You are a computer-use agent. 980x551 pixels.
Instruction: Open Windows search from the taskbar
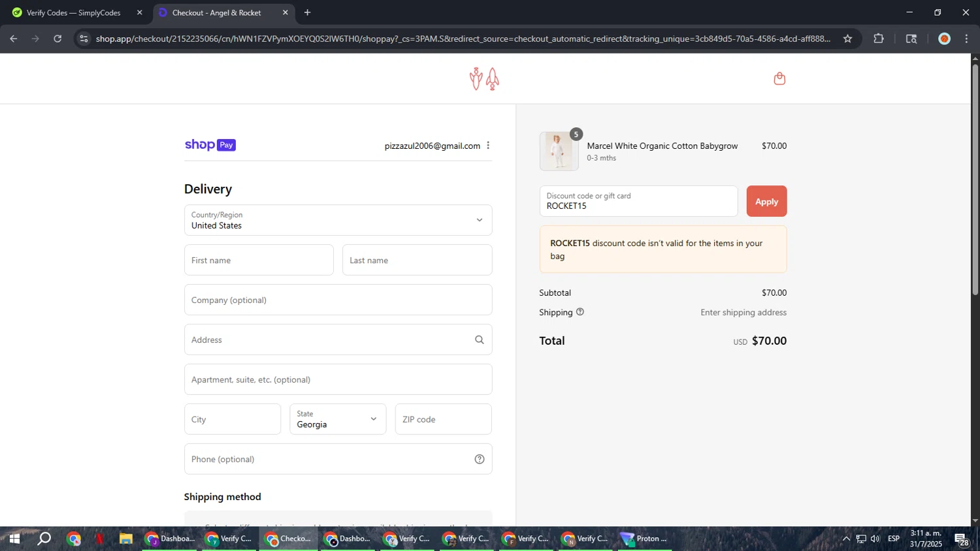pos(44,539)
